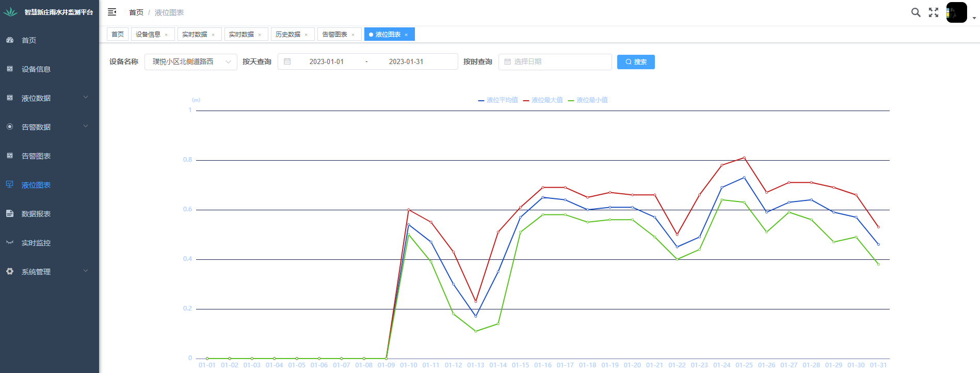Screen dimensions: 980x373
Task: Go to 首页 via breadcrumb link
Action: [136, 12]
